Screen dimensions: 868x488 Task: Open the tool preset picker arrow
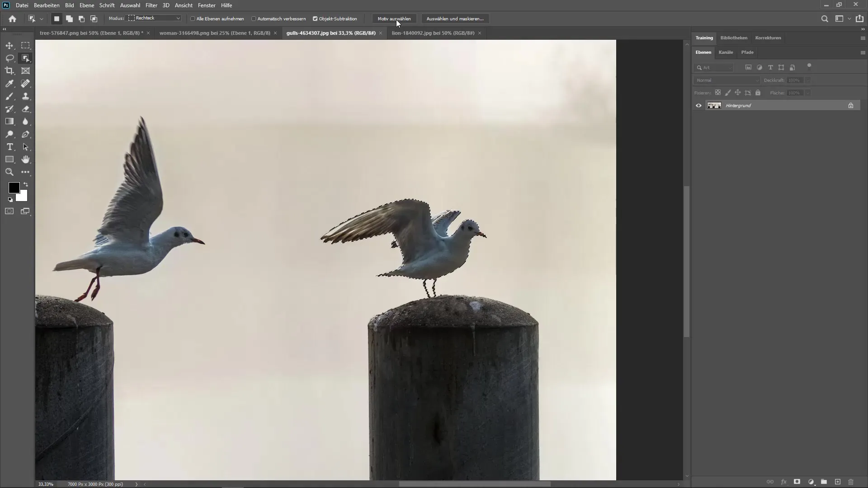(41, 19)
